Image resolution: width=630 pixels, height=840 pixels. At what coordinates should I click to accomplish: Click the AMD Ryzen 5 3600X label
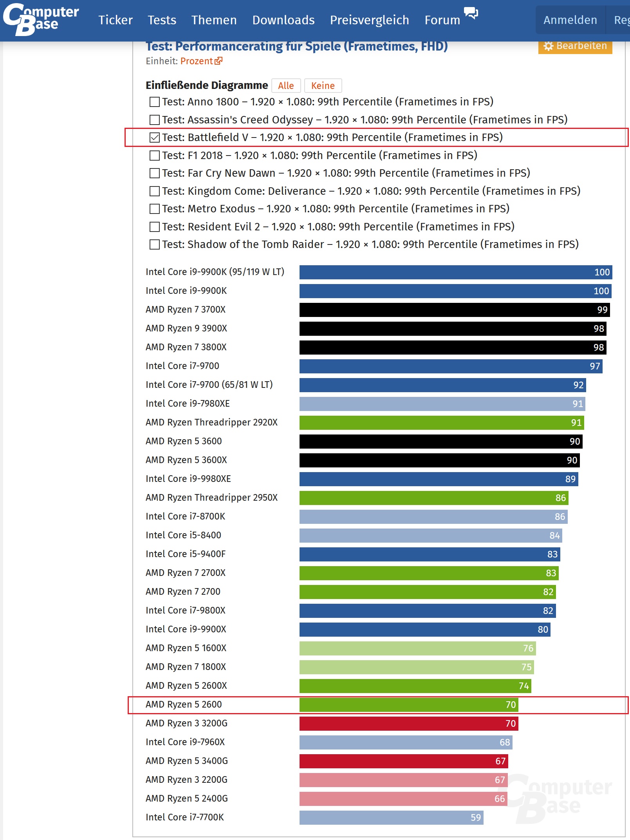point(186,460)
